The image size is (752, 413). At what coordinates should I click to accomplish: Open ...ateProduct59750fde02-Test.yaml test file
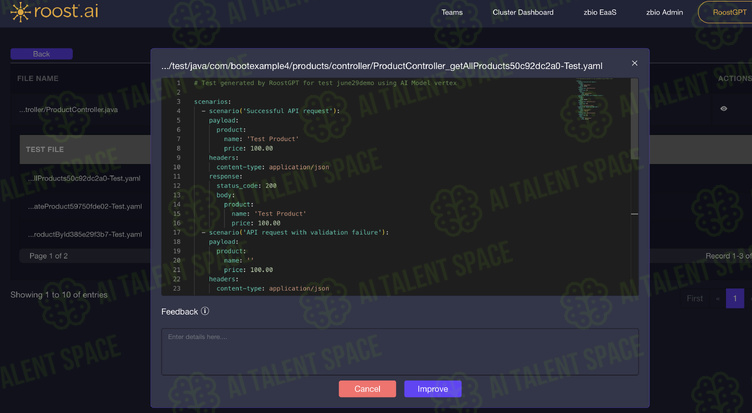[x=85, y=206]
